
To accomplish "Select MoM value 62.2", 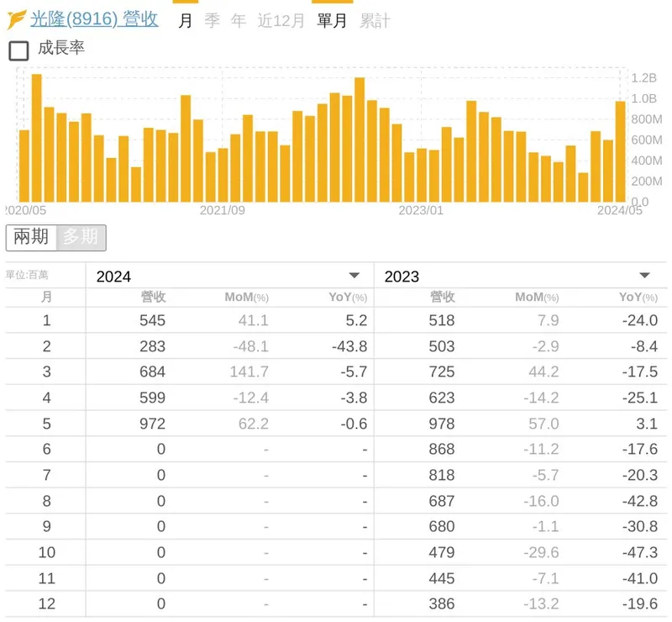I will pos(254,424).
